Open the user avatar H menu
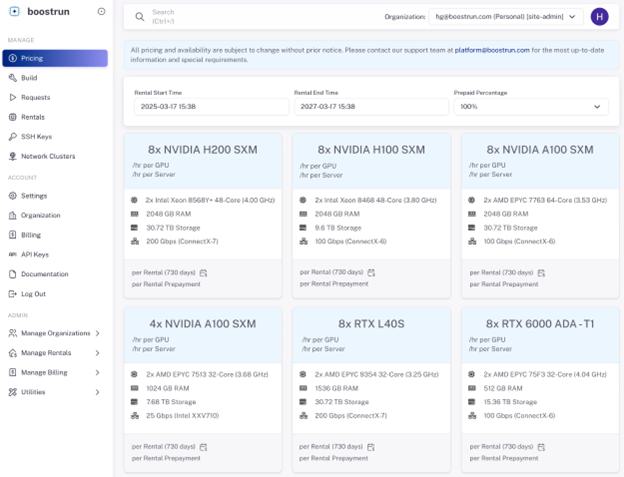The height and width of the screenshot is (477, 624). click(599, 17)
